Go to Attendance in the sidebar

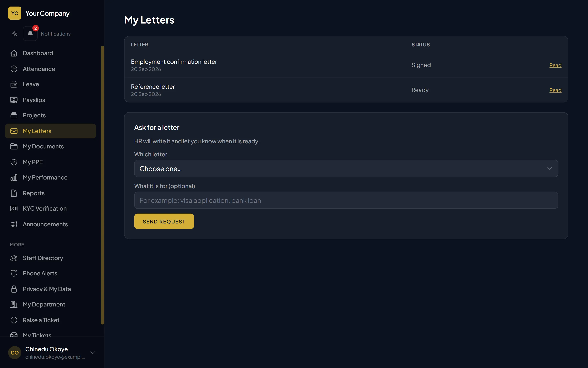click(x=50, y=69)
